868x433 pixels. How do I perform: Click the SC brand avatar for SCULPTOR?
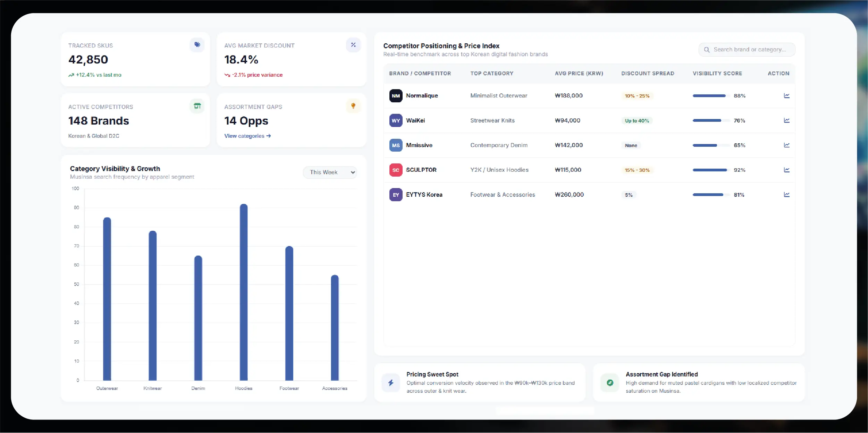tap(396, 170)
